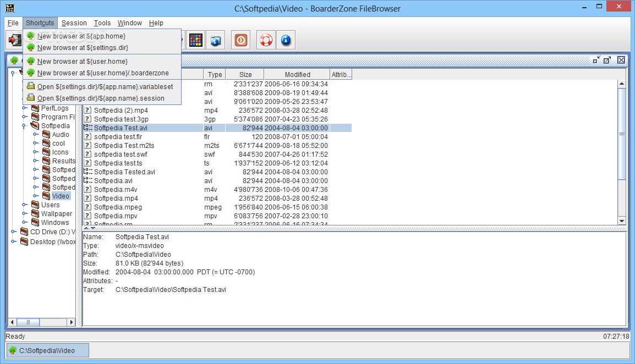The width and height of the screenshot is (635, 364).
Task: Click the exit door toolbar icon
Action: [x=14, y=40]
